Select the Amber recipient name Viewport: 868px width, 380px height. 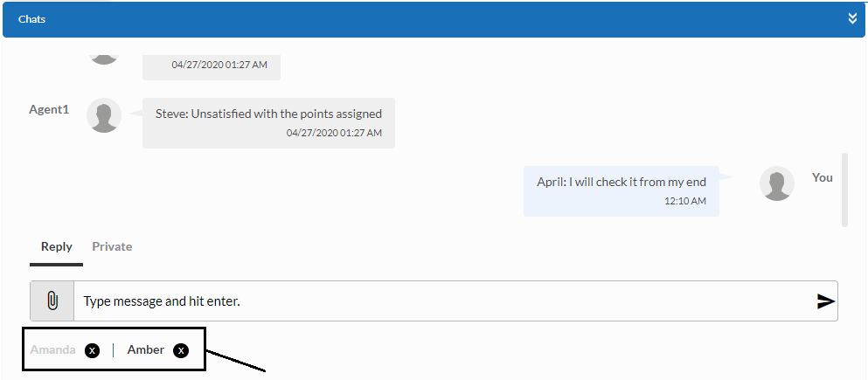(x=146, y=349)
